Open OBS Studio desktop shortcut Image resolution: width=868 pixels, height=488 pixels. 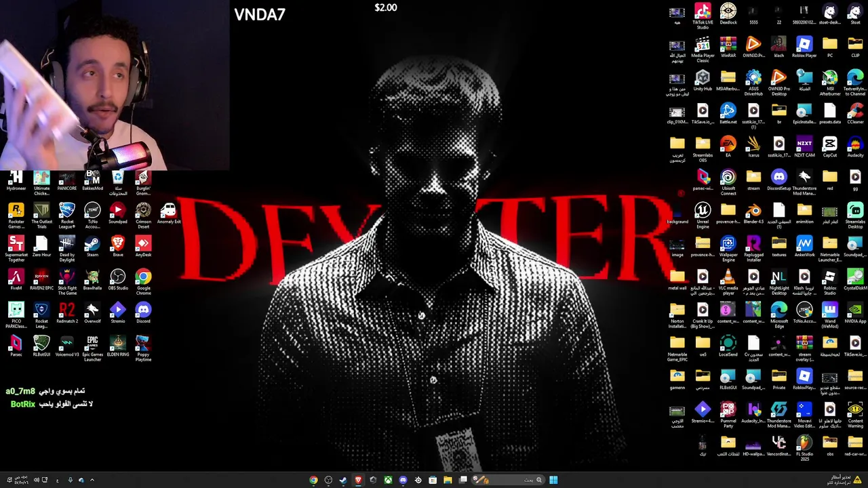pyautogui.click(x=118, y=280)
